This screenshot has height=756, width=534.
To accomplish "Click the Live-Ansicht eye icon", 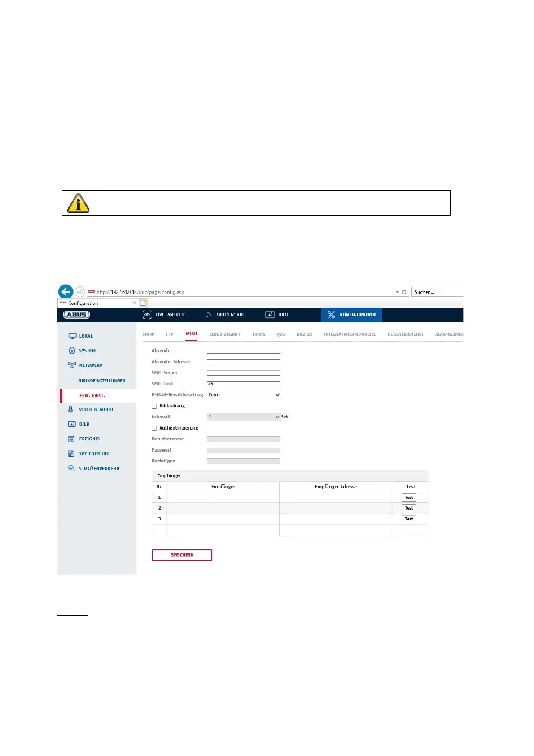I will pyautogui.click(x=147, y=315).
